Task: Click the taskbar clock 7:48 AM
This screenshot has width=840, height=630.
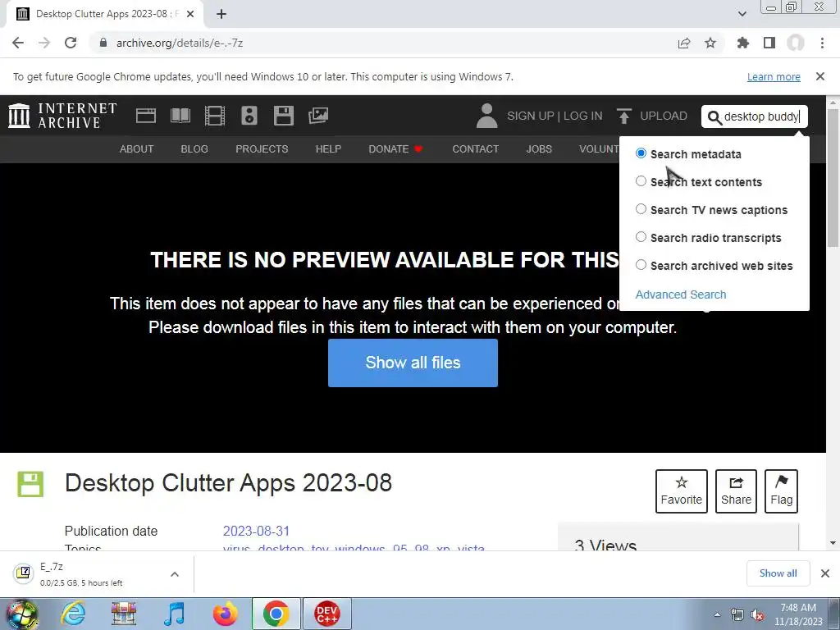Action: point(797,614)
